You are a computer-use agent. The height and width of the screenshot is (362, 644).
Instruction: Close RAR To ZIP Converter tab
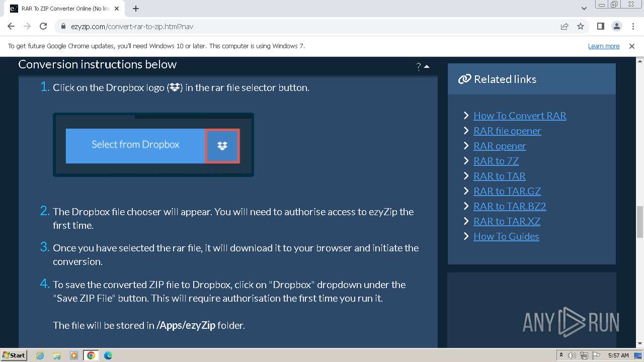click(x=117, y=9)
